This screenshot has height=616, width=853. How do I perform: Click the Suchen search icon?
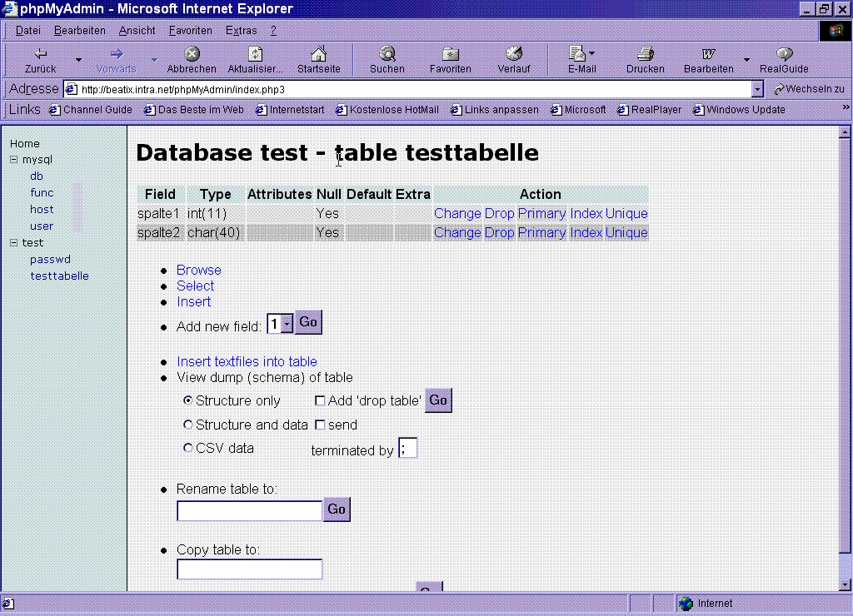pyautogui.click(x=387, y=54)
